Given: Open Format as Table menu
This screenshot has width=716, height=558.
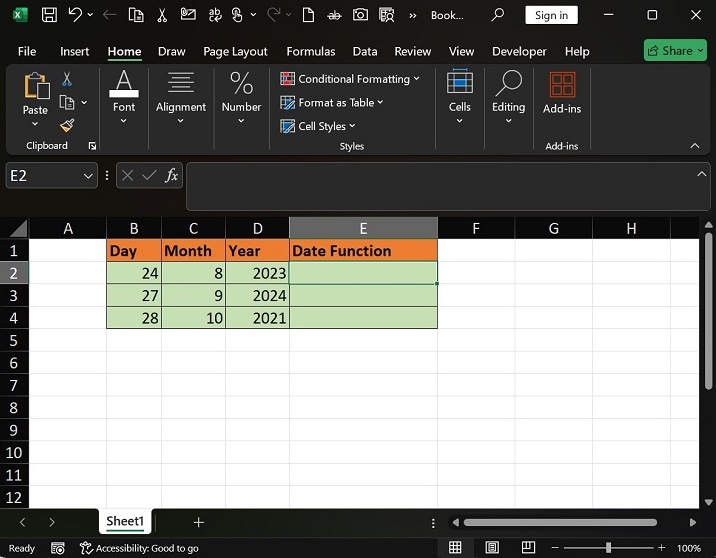Looking at the screenshot, I should click(332, 102).
